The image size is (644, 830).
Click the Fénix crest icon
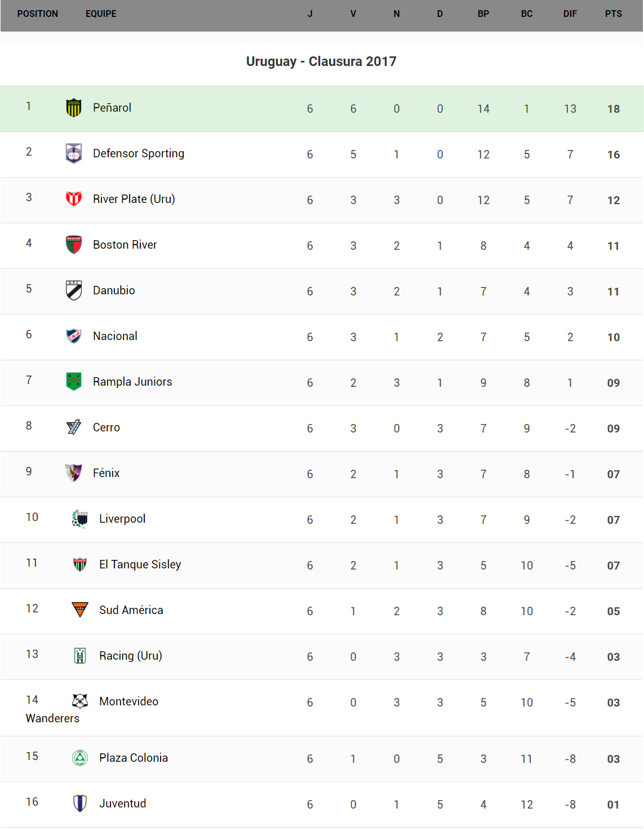tap(74, 473)
